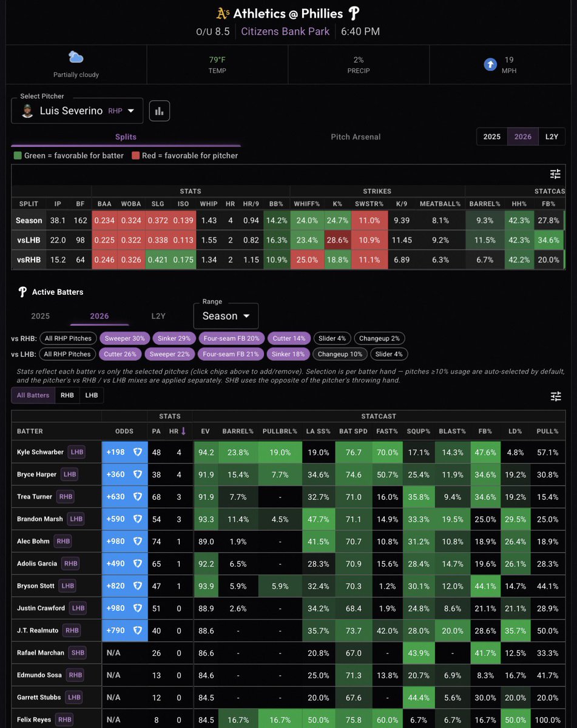
Task: Toggle the vs RHB Sinker 29% pitch chip
Action: [x=174, y=339]
